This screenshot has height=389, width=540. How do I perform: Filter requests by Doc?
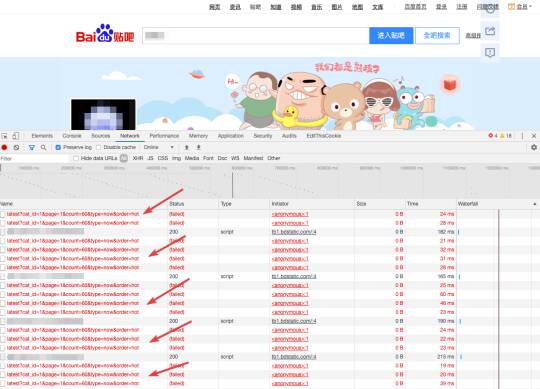pyautogui.click(x=222, y=158)
